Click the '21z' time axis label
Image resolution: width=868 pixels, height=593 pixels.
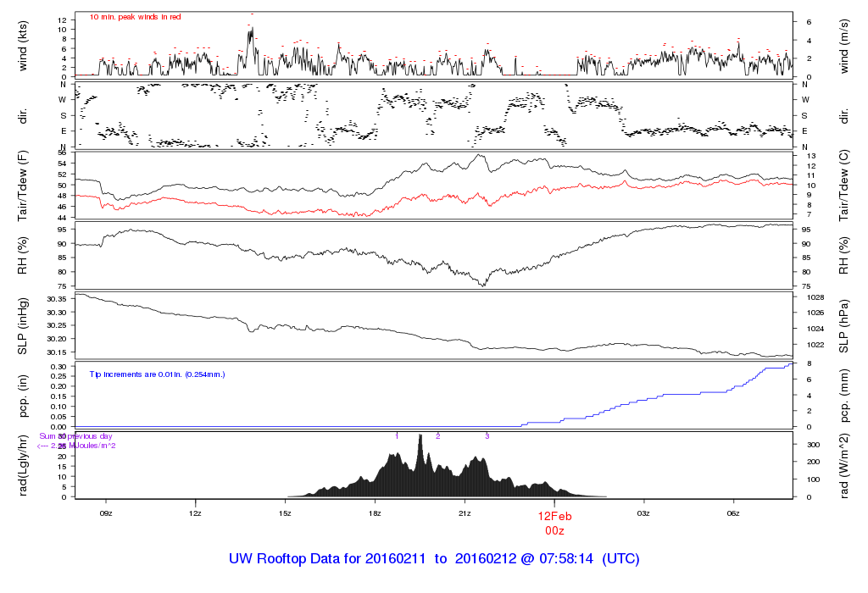pyautogui.click(x=465, y=513)
